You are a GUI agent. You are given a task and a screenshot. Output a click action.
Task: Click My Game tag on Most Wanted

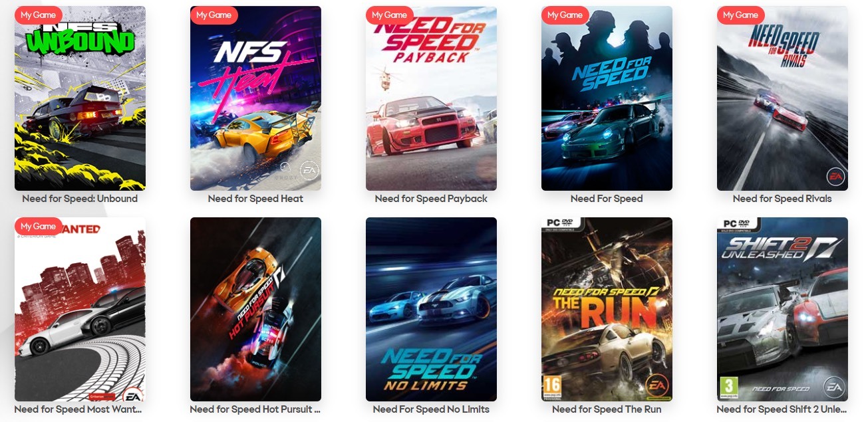coord(39,226)
